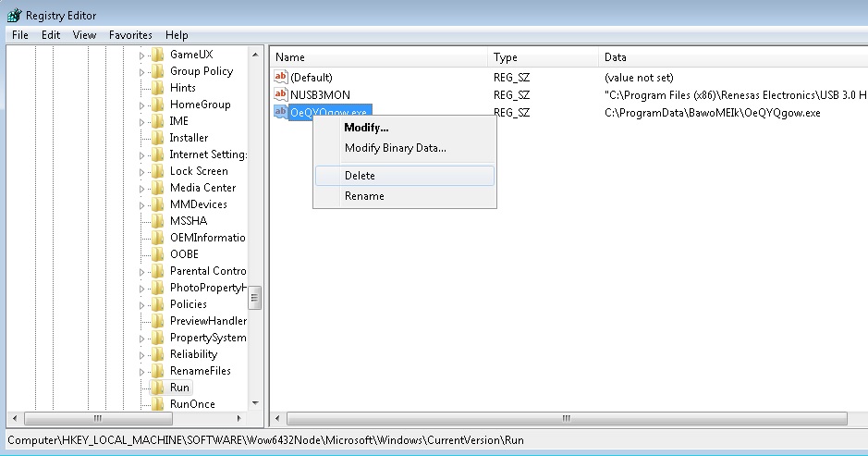This screenshot has height=456, width=868.
Task: Click the MMDevices folder icon
Action: pyautogui.click(x=158, y=203)
